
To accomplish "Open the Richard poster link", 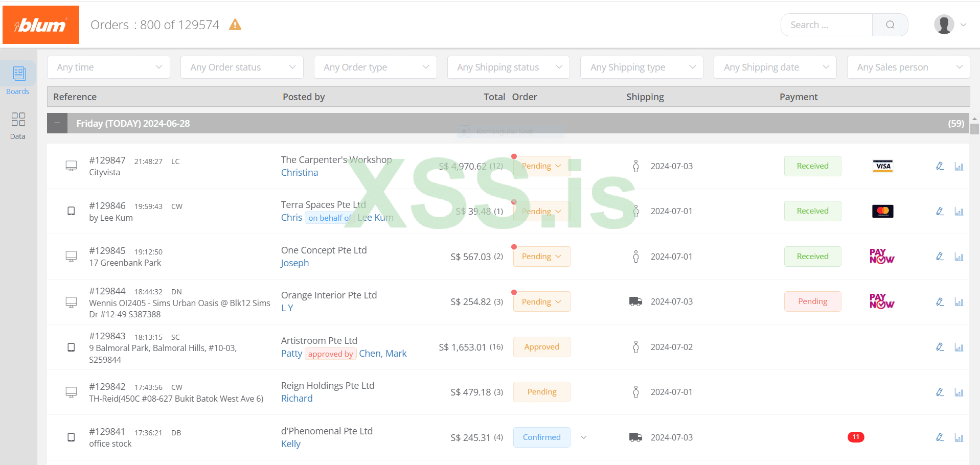I will (297, 399).
